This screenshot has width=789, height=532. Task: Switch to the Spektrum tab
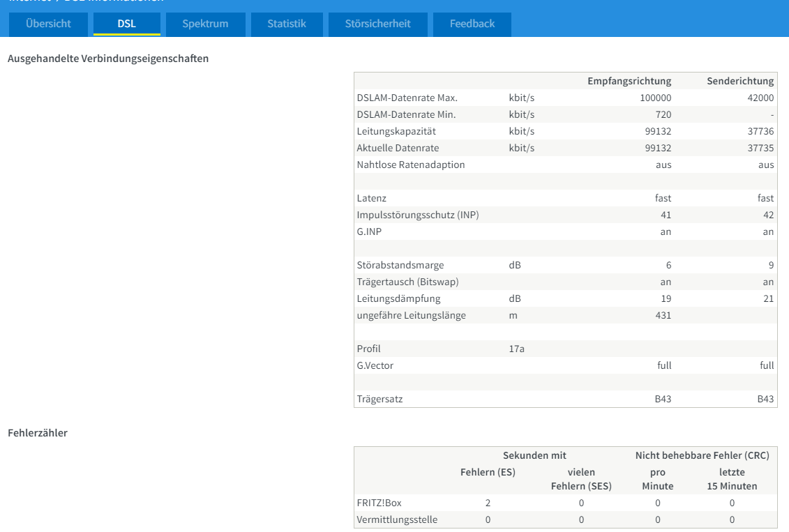point(205,24)
